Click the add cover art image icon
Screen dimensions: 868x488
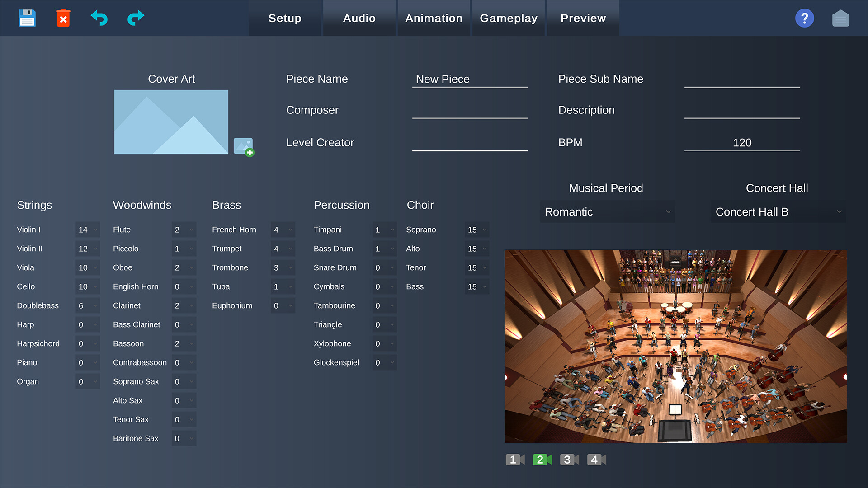point(244,147)
